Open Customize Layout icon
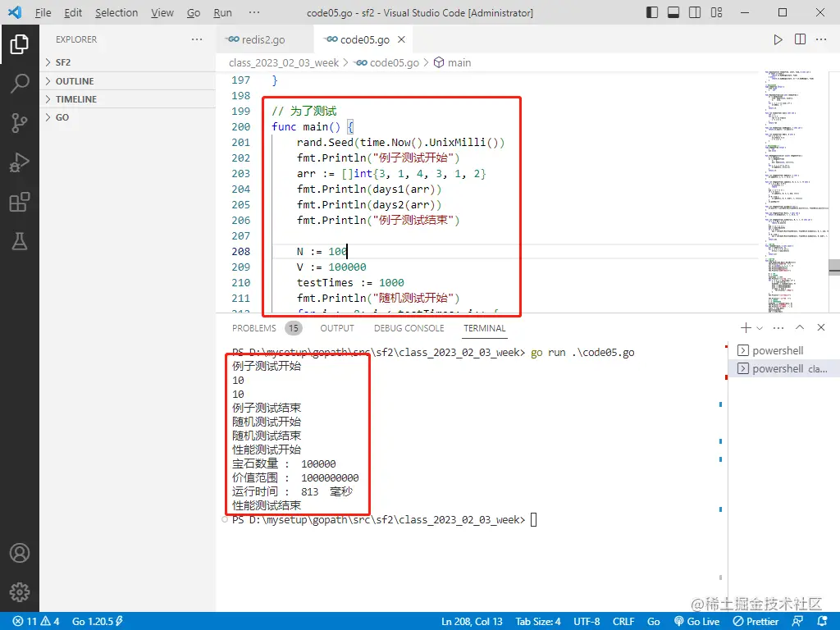Image resolution: width=840 pixels, height=630 pixels. (716, 12)
